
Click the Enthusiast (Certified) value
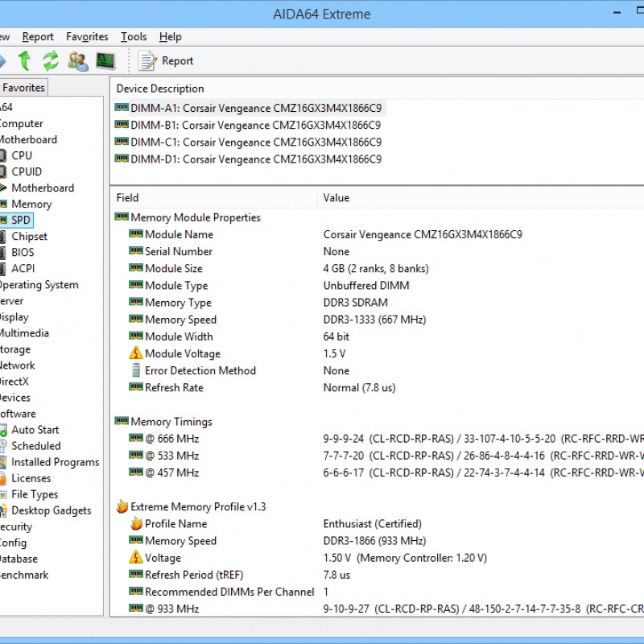click(x=373, y=524)
